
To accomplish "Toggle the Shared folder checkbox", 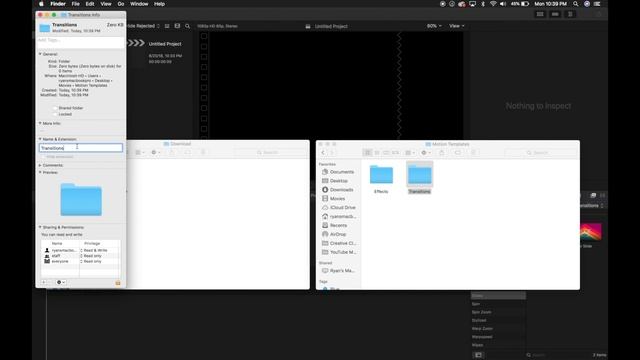I will (x=55, y=108).
